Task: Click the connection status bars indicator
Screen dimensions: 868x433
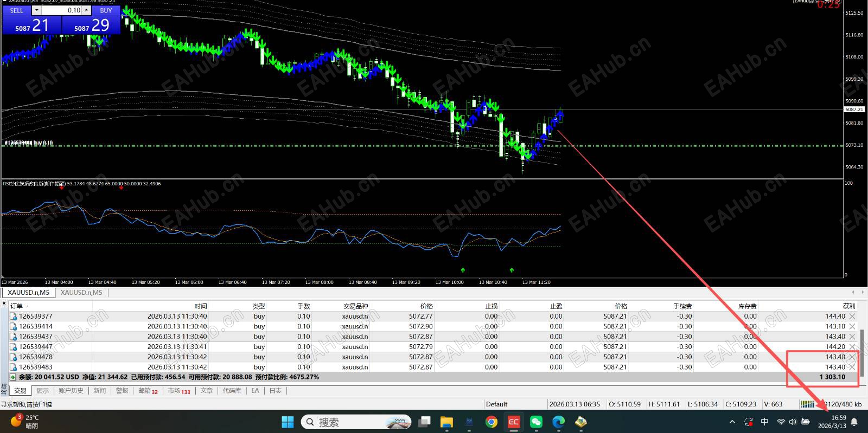Action: [808, 404]
